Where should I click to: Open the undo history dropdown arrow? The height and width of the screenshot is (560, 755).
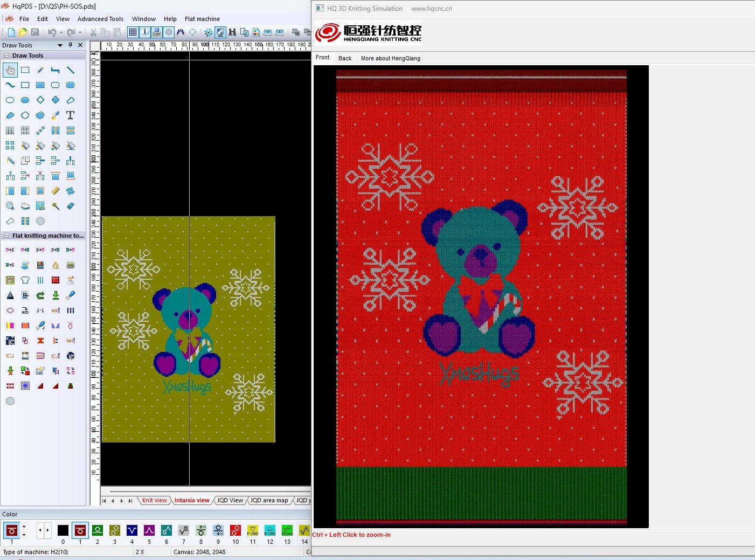(x=61, y=33)
